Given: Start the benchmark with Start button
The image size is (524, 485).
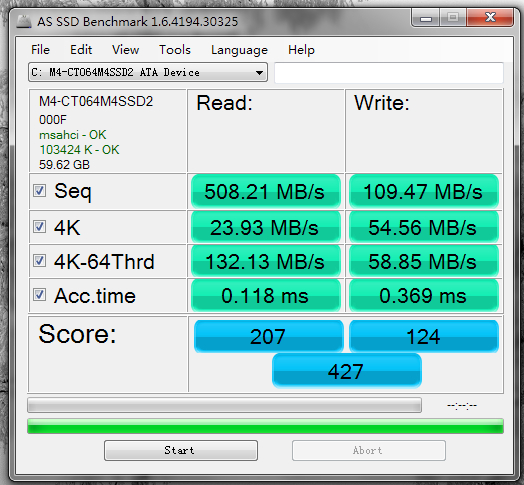Looking at the screenshot, I should (181, 450).
